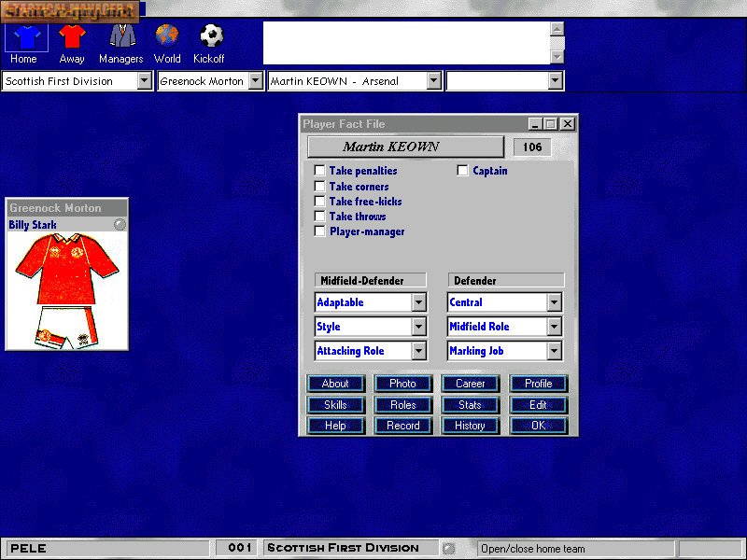Click Scottish First Division in status bar

point(343,548)
